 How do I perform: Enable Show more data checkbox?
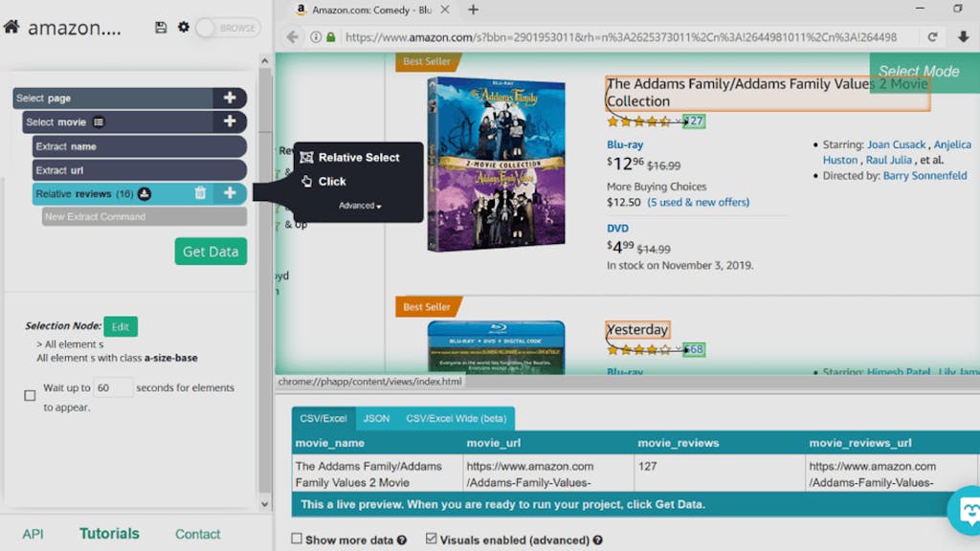pos(297,539)
